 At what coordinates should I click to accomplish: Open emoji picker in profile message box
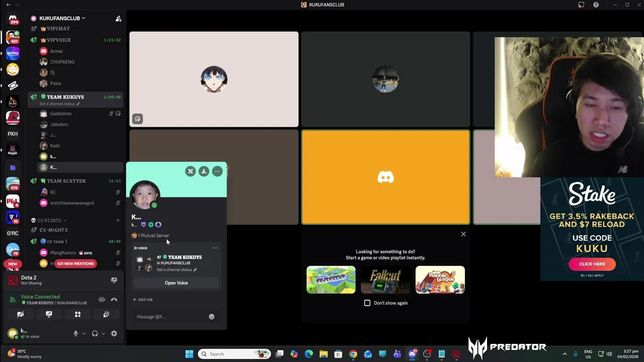click(211, 317)
